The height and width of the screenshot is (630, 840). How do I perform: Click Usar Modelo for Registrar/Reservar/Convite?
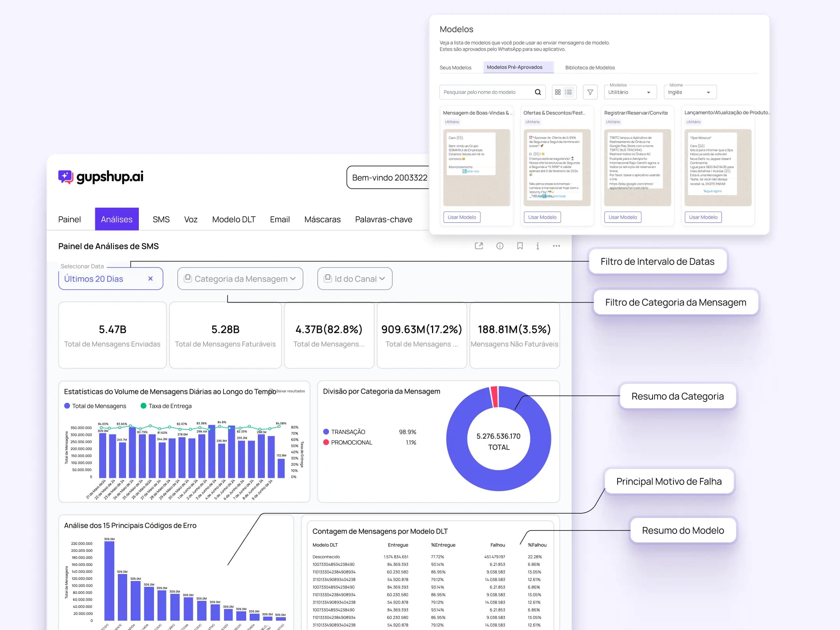point(622,217)
